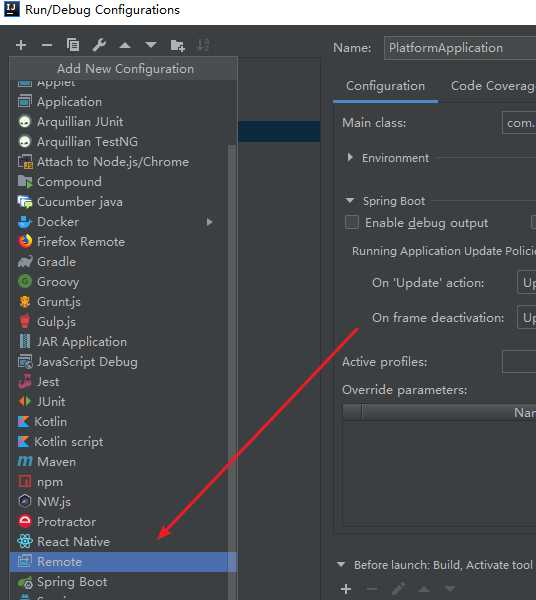Click the Move Down arrow in the toolbar

pos(151,45)
